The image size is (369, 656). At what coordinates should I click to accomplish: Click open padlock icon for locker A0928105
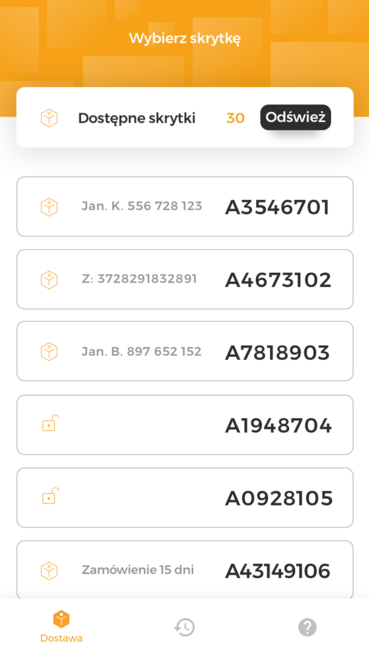tap(50, 496)
